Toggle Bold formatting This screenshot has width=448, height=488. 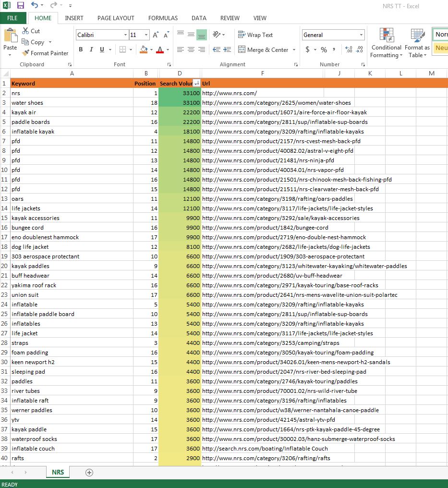coord(81,50)
